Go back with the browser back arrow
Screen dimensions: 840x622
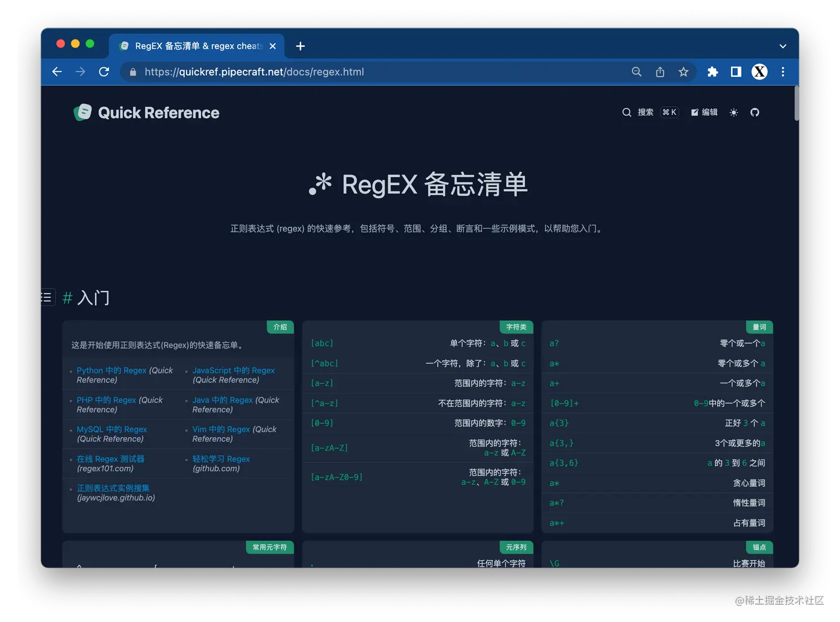[57, 72]
